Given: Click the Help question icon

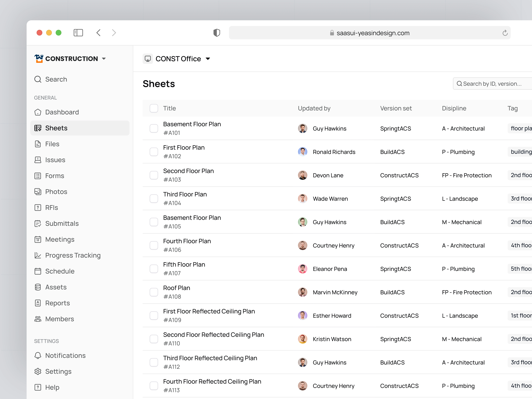Looking at the screenshot, I should point(38,387).
